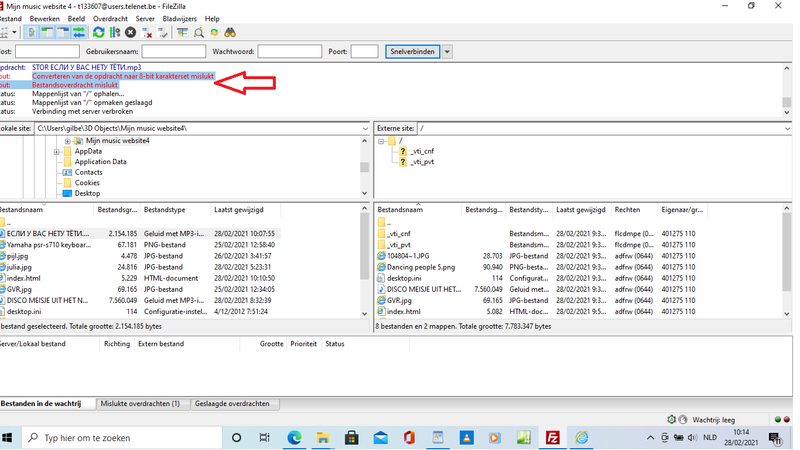Select index.html in the local file list
Screen dimensions: 800x450
point(23,277)
